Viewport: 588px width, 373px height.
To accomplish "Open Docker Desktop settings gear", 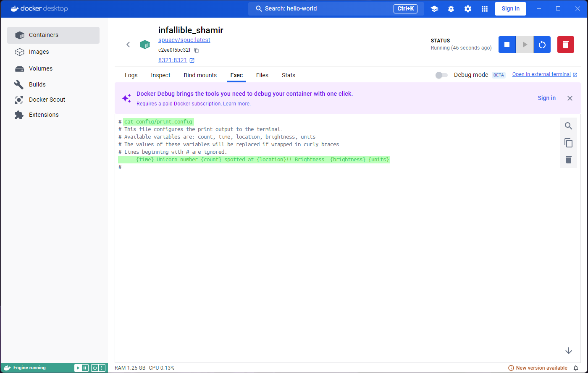I will [468, 8].
